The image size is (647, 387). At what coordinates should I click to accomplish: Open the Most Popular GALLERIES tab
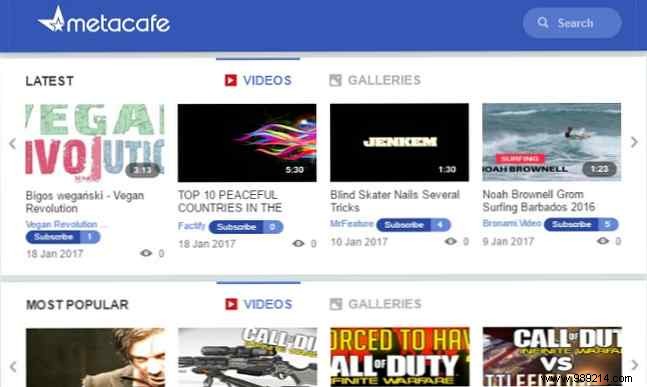click(x=375, y=304)
